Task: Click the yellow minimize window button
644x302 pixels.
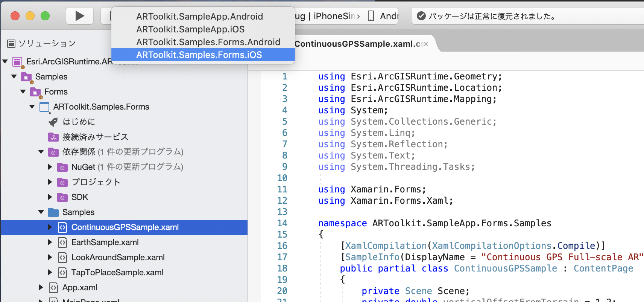Action: (30, 16)
